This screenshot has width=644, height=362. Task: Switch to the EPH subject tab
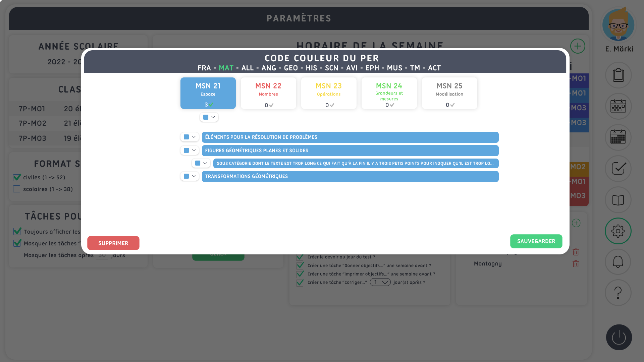tap(372, 68)
